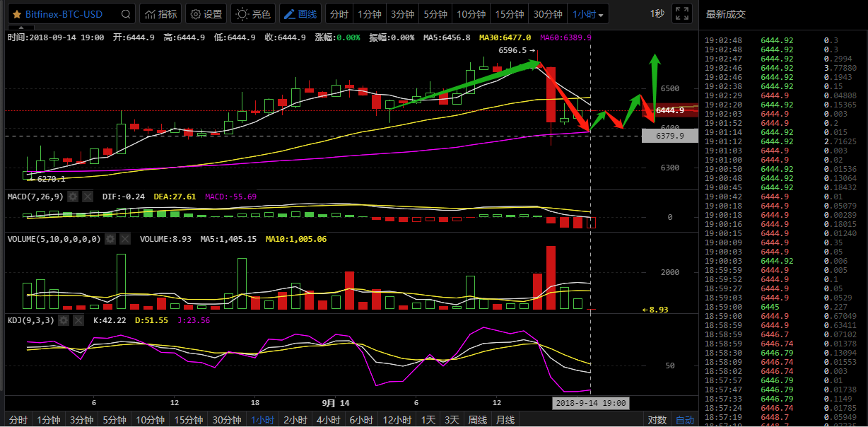
Task: Switch to 2小时 timeframe tab
Action: [x=296, y=420]
